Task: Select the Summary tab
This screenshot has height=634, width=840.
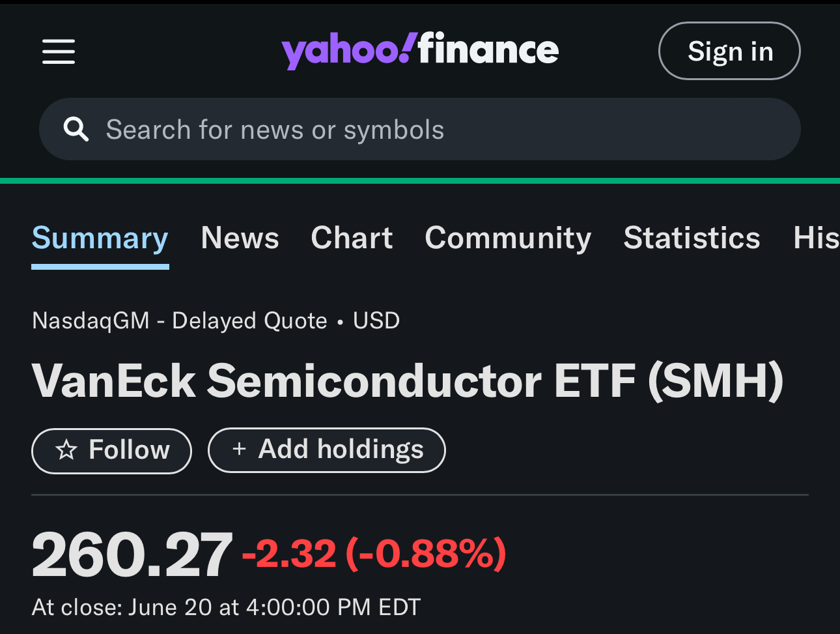Action: coord(100,238)
